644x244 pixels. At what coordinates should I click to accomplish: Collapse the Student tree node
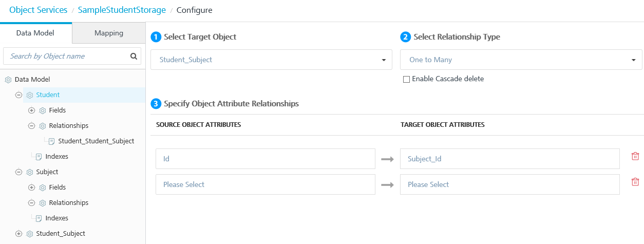pos(19,95)
